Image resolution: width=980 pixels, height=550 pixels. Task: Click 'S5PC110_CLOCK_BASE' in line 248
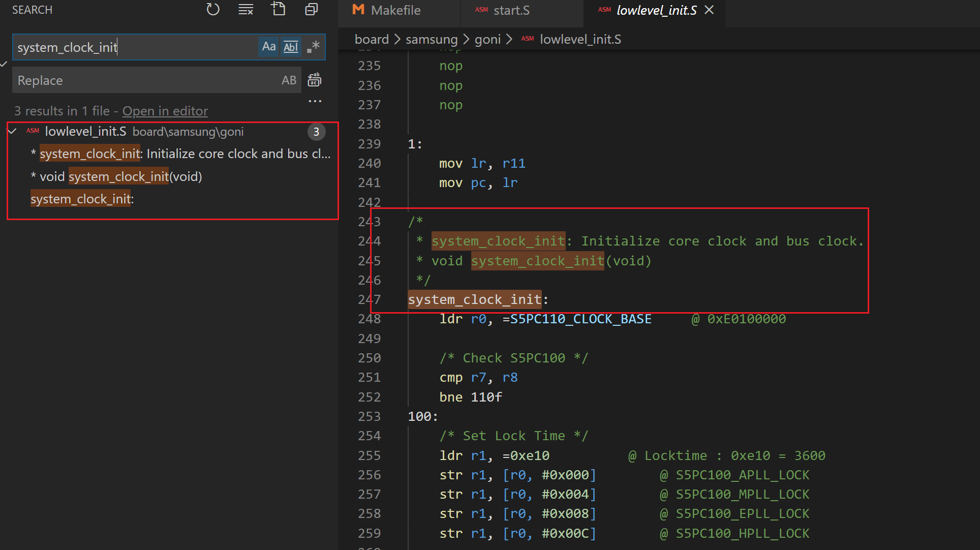580,319
